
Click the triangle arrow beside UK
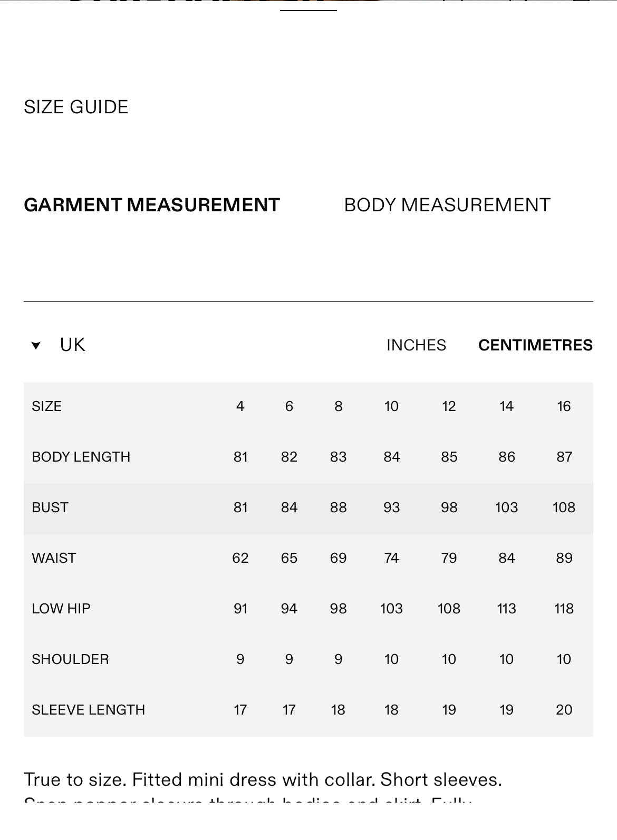click(36, 346)
